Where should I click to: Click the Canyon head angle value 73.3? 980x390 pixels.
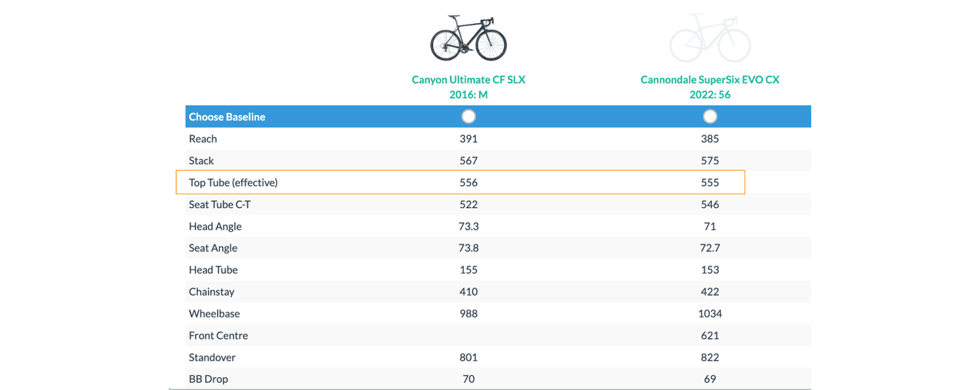pyautogui.click(x=468, y=226)
